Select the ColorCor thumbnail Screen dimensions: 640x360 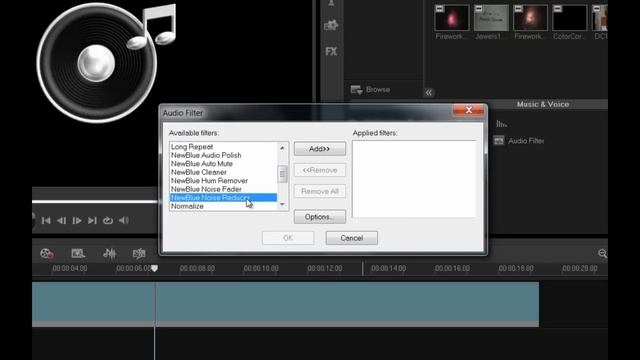[569, 18]
